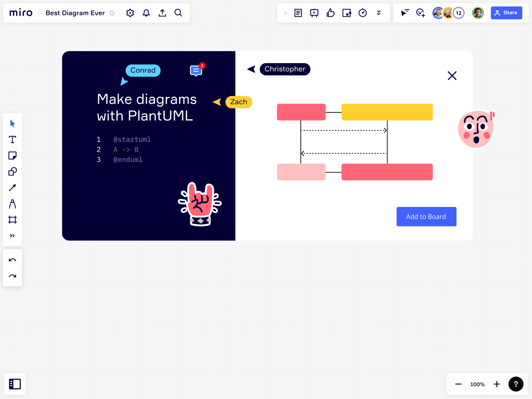Viewport: 532px width, 399px height.
Task: Click the undo arrow
Action: click(12, 260)
